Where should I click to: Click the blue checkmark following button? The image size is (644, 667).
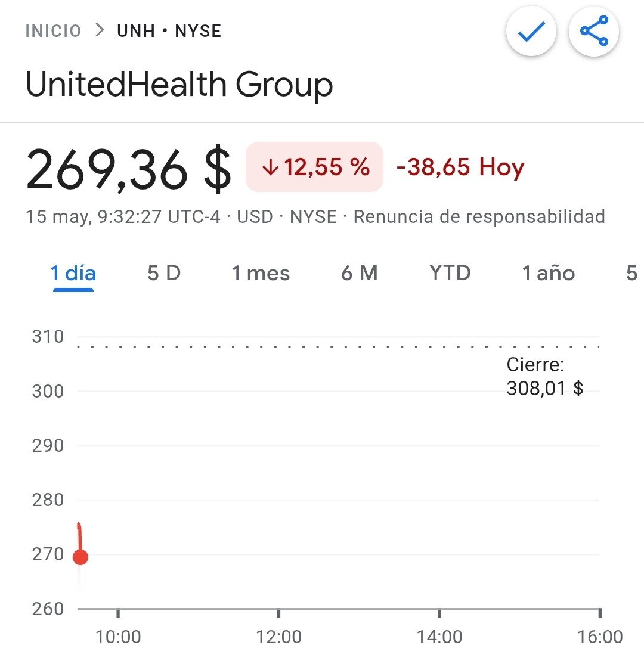pyautogui.click(x=531, y=31)
